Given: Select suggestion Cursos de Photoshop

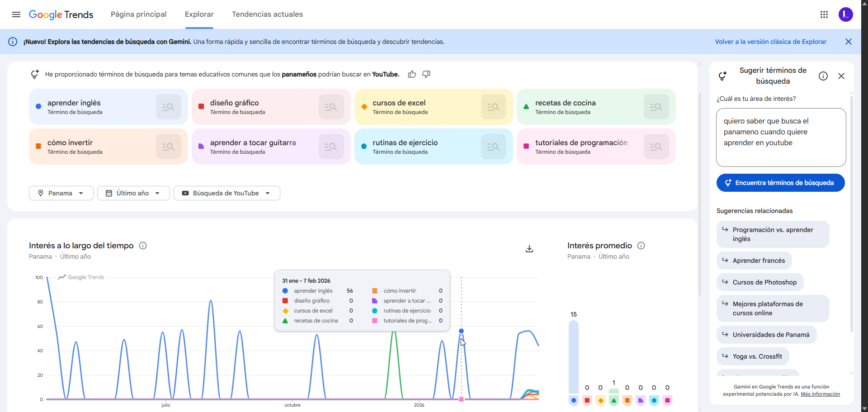Looking at the screenshot, I should [760, 282].
